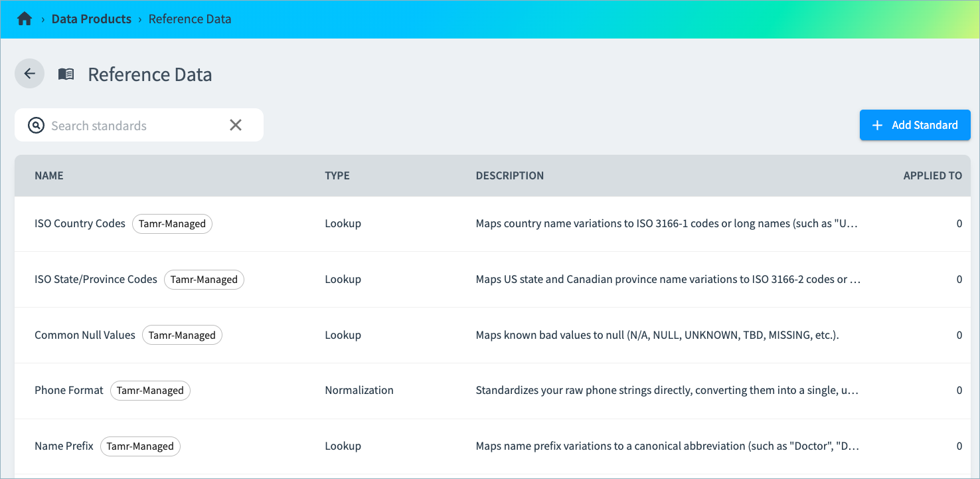
Task: Go to the home page icon
Action: (25, 19)
